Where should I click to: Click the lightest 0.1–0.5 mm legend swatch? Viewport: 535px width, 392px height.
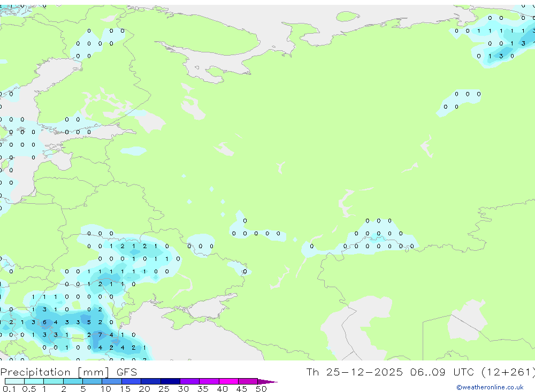point(14,381)
